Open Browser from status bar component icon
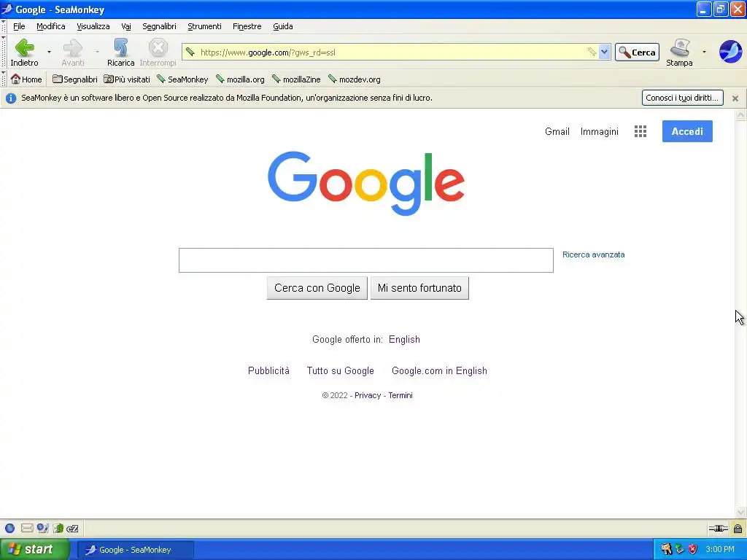747x560 pixels. [9, 528]
